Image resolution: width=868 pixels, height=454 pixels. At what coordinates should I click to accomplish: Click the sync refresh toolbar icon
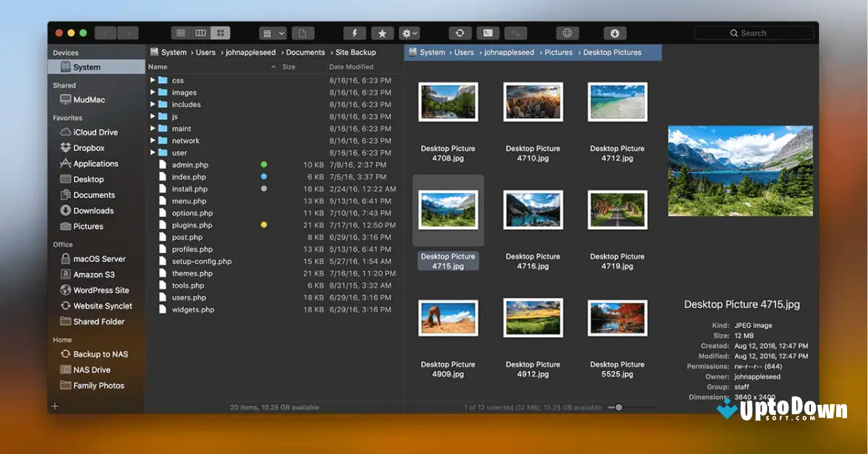(459, 33)
